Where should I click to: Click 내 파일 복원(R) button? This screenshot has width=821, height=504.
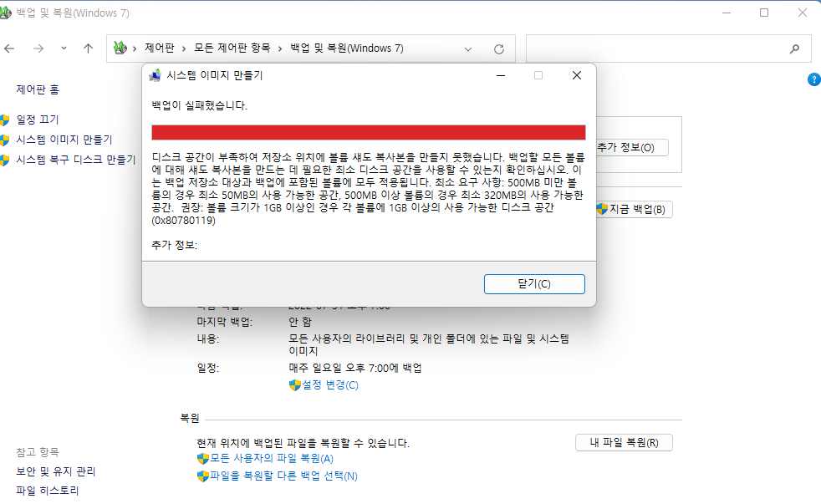624,443
